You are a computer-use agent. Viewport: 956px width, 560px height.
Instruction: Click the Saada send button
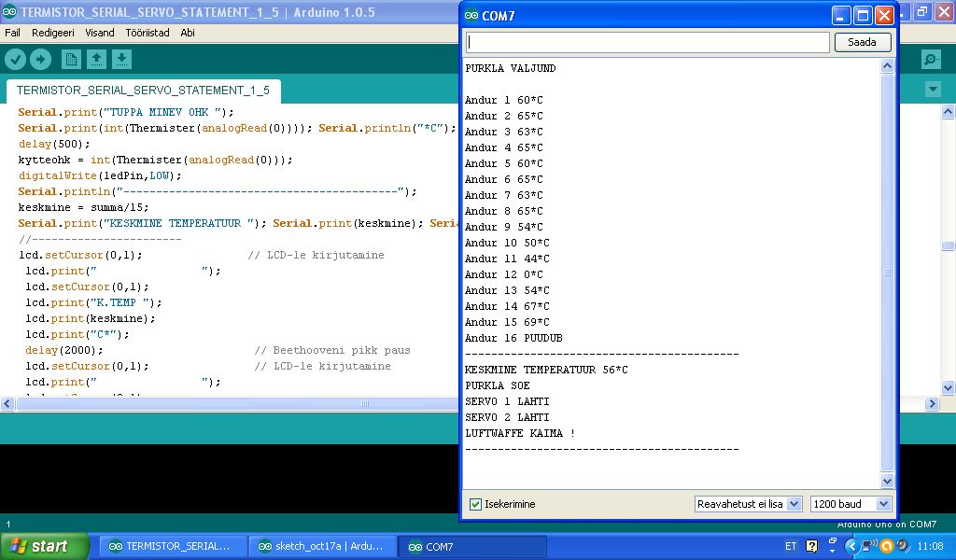pos(862,42)
